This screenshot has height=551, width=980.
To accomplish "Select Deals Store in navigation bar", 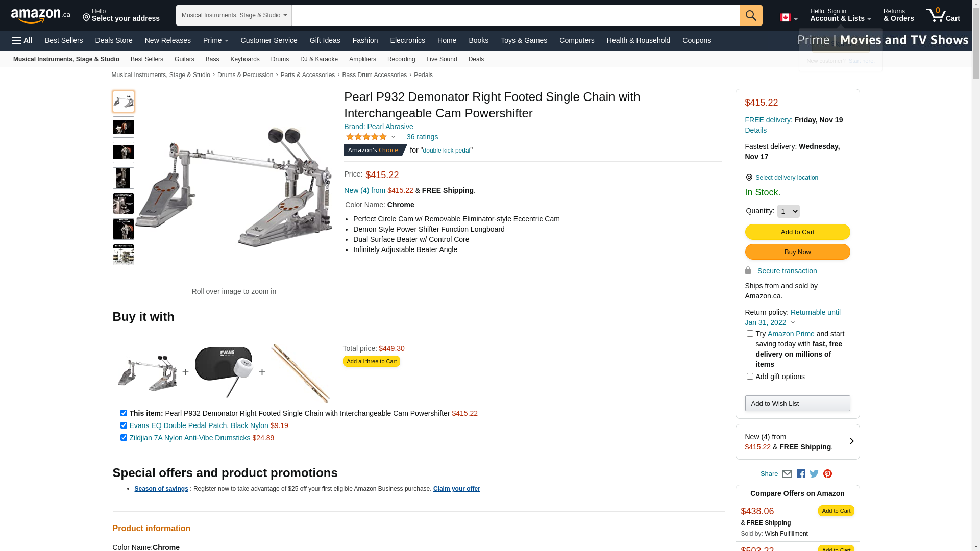I will click(114, 40).
